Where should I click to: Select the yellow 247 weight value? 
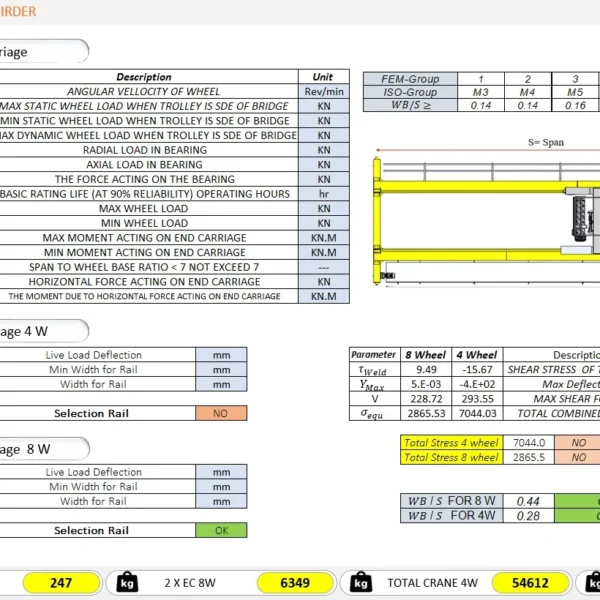61,583
